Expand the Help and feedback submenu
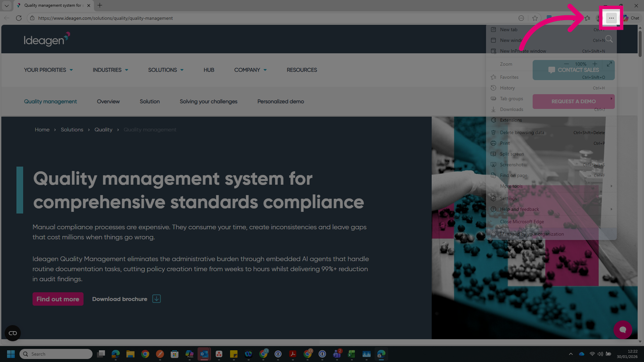644x362 pixels. coord(551,209)
